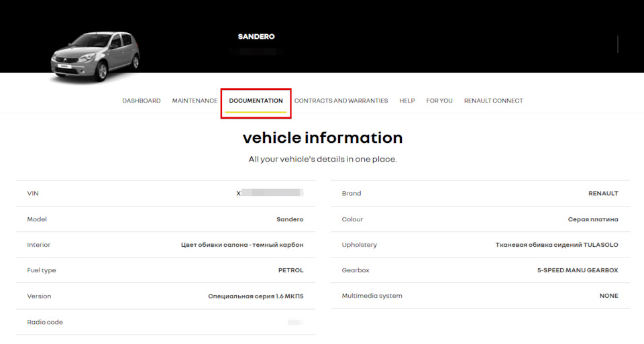Image resolution: width=644 pixels, height=344 pixels.
Task: Open the Renault Connect tab
Action: 493,101
